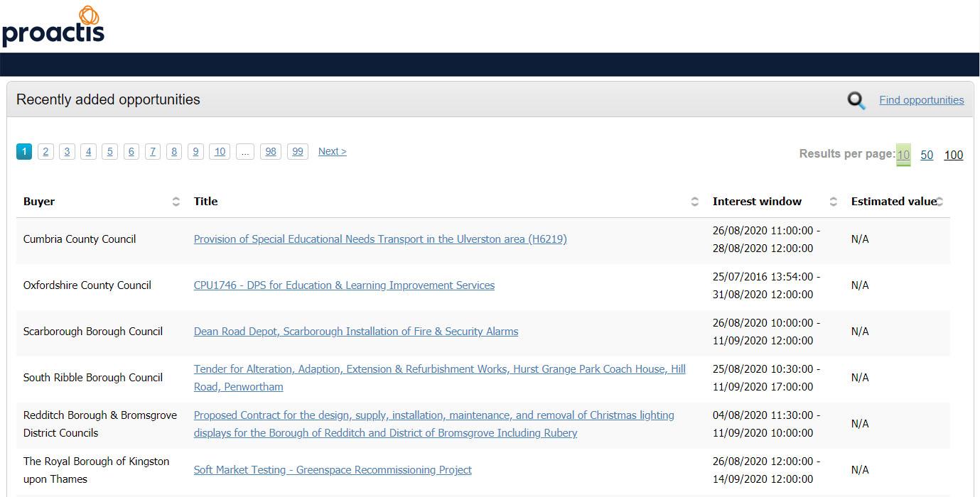Viewport: 980px width, 497px height.
Task: Open Dean Road Depot Scarborough opportunity
Action: [x=356, y=332]
